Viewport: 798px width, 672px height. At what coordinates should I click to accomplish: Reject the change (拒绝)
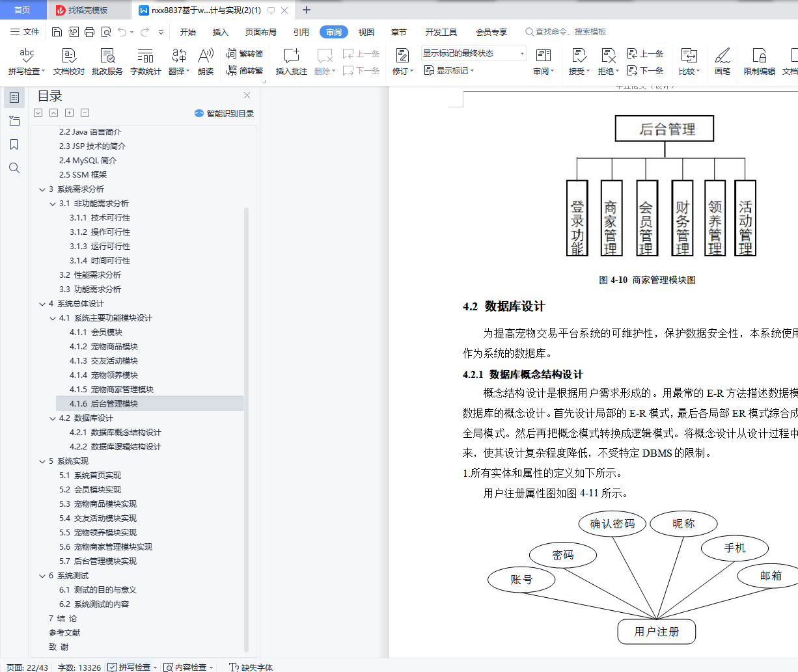point(608,62)
